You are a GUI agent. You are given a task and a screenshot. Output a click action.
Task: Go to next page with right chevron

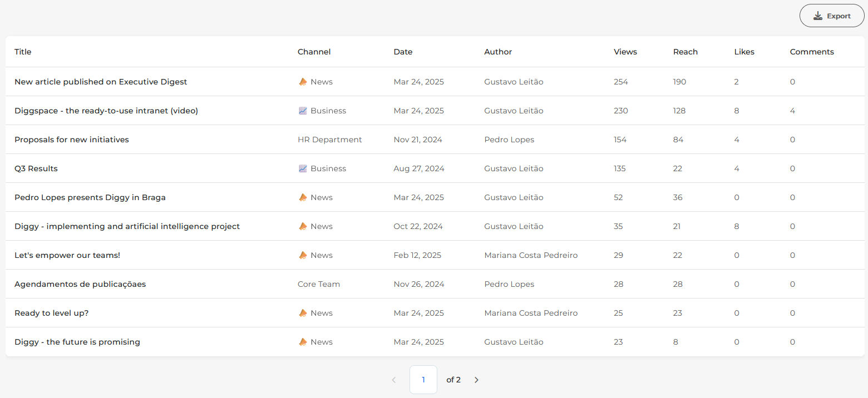click(x=476, y=380)
